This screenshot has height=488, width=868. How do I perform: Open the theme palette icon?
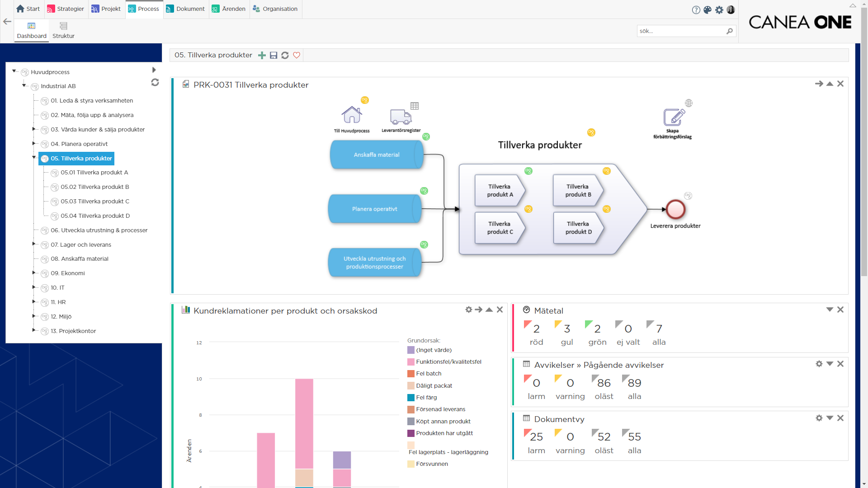[708, 10]
